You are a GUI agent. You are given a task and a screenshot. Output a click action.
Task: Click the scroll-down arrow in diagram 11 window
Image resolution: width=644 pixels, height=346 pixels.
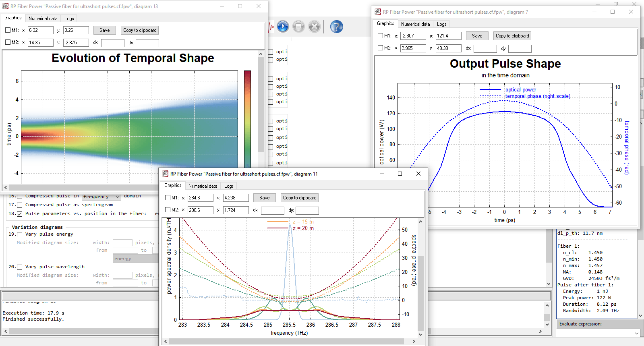(420, 334)
